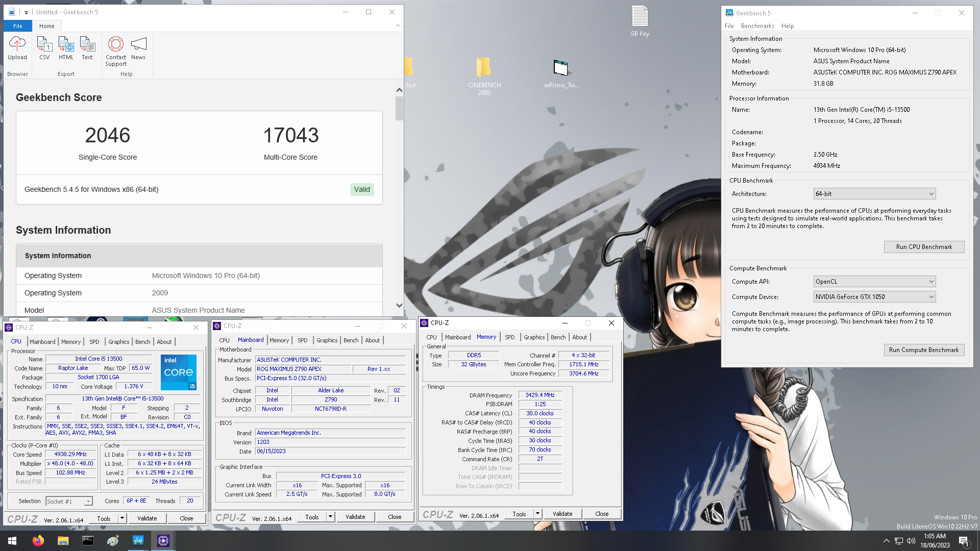Click Close in the Mainboard CPU-Z window
This screenshot has width=980, height=551.
coord(395,517)
